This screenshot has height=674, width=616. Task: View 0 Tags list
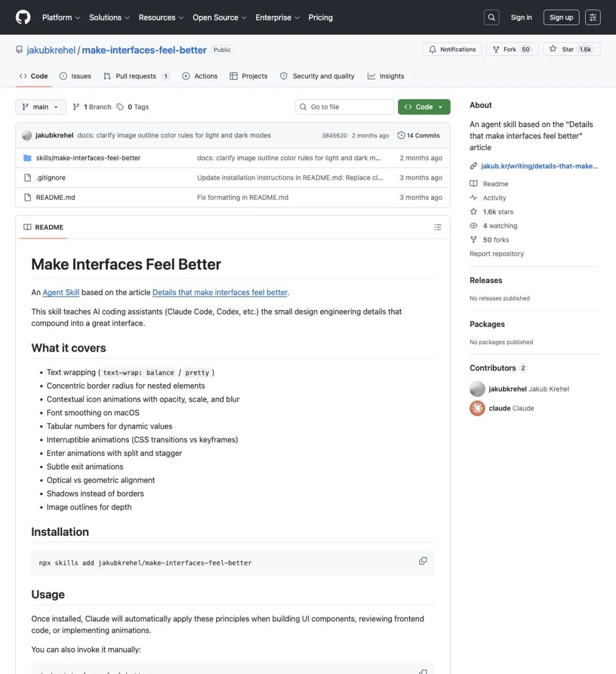133,107
